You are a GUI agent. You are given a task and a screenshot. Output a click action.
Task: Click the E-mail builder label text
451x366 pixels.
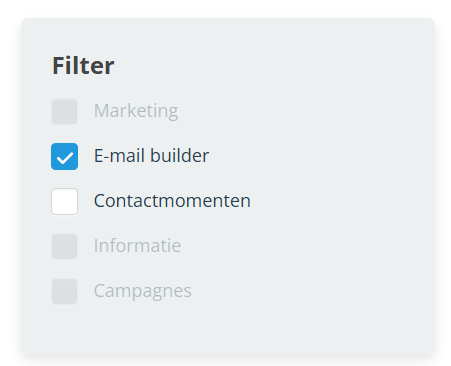pyautogui.click(x=151, y=156)
